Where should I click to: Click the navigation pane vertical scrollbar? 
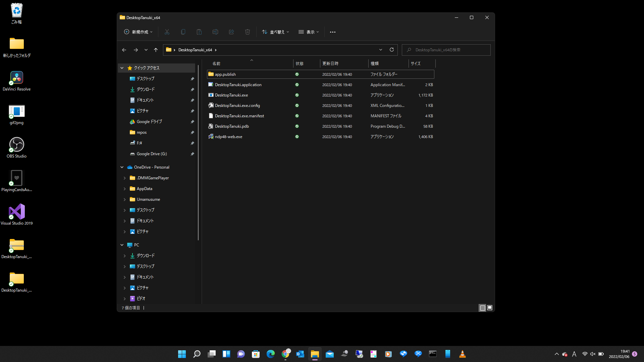point(198,151)
